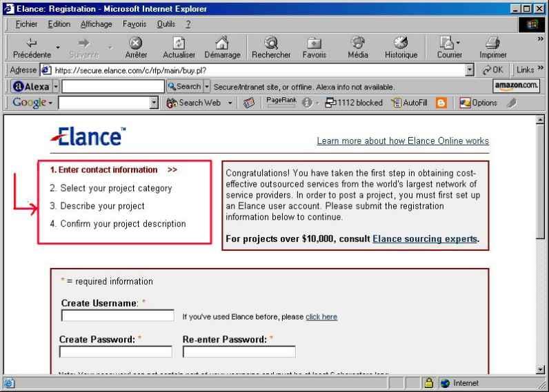This screenshot has width=549, height=392.
Task: Click the Create Username text field
Action: (x=117, y=316)
